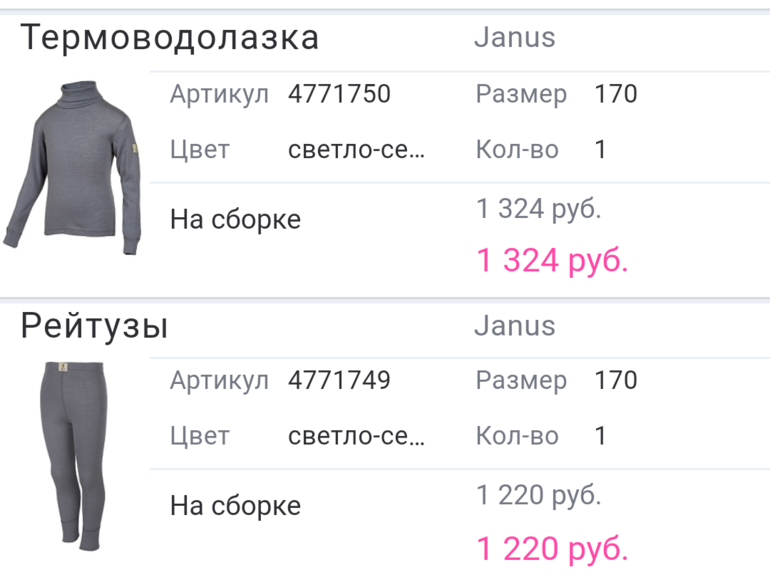Click pink 1 220 руб. total
770x582 pixels.
click(552, 548)
